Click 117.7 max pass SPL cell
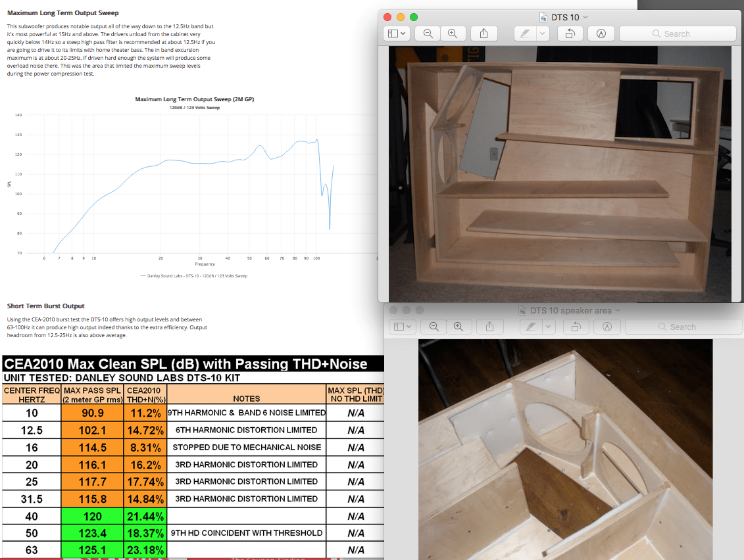This screenshot has height=560, width=744. [93, 482]
